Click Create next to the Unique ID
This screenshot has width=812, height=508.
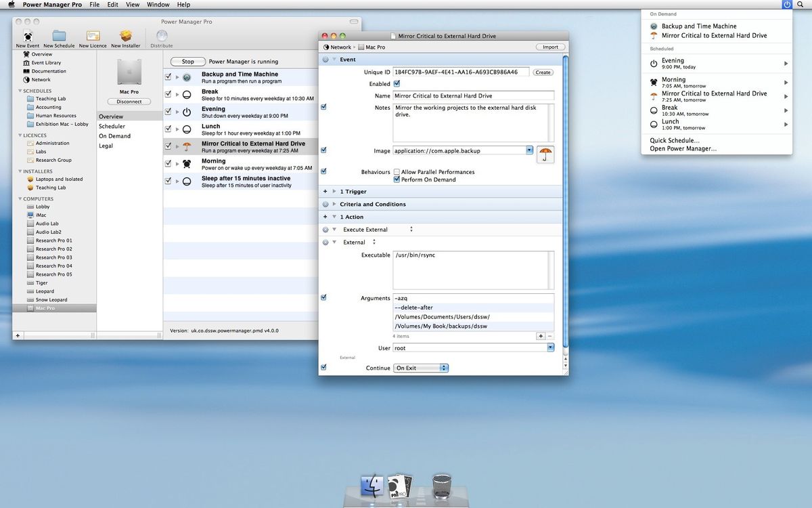[x=543, y=72]
